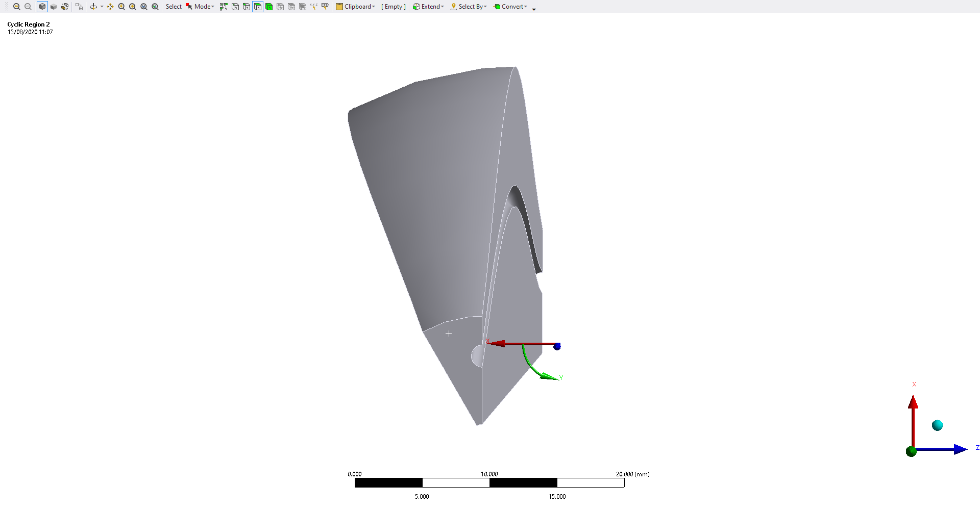
Task: Click the green Y axis ball on triad
Action: tap(911, 451)
